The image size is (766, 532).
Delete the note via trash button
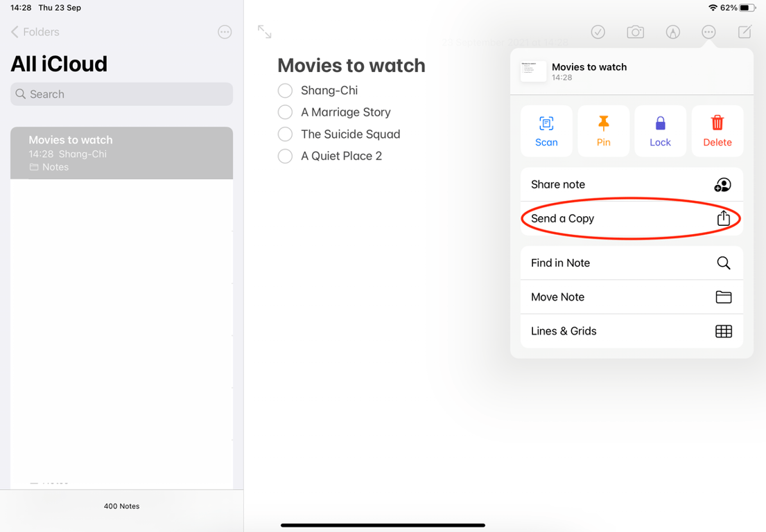pyautogui.click(x=717, y=131)
